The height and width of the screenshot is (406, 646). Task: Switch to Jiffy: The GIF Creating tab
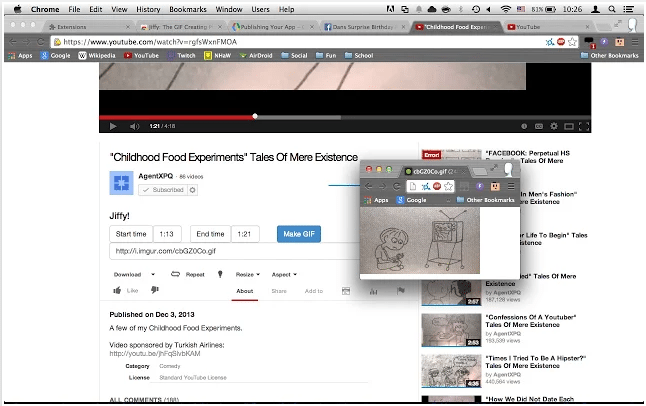click(180, 27)
